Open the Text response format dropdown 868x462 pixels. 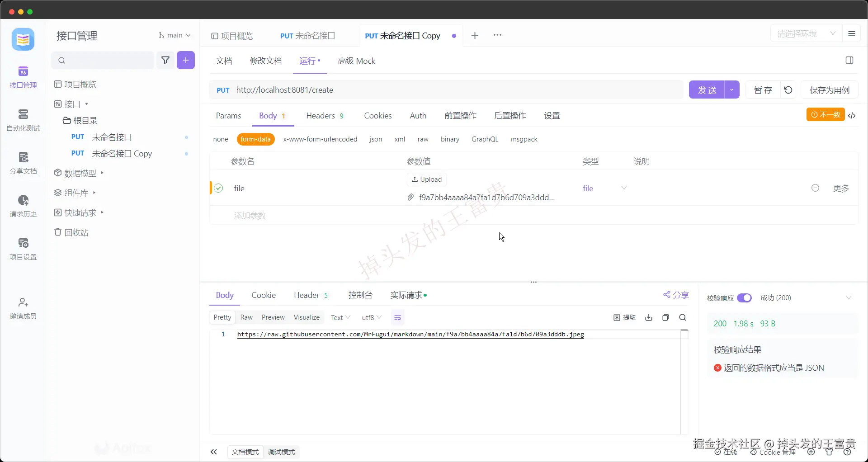point(340,318)
